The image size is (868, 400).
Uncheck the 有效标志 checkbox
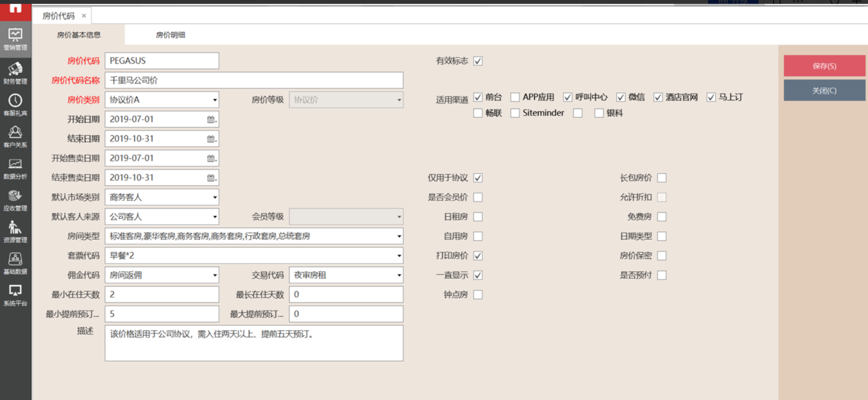[x=478, y=61]
